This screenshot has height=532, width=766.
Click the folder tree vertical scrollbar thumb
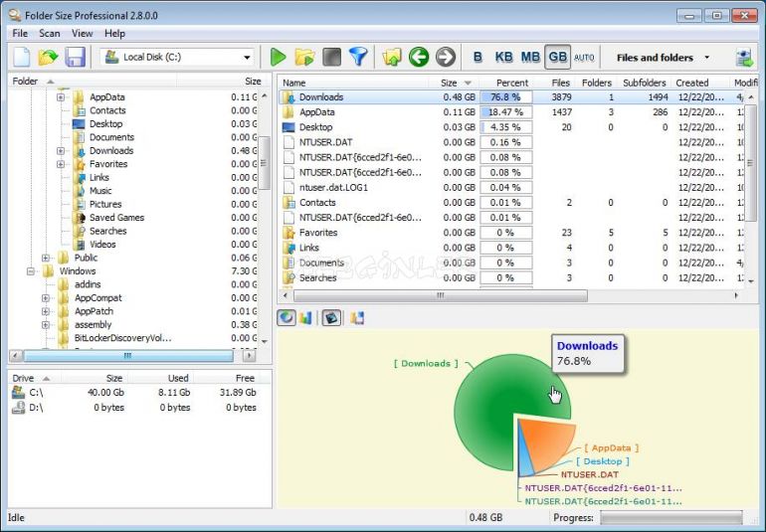pyautogui.click(x=265, y=163)
